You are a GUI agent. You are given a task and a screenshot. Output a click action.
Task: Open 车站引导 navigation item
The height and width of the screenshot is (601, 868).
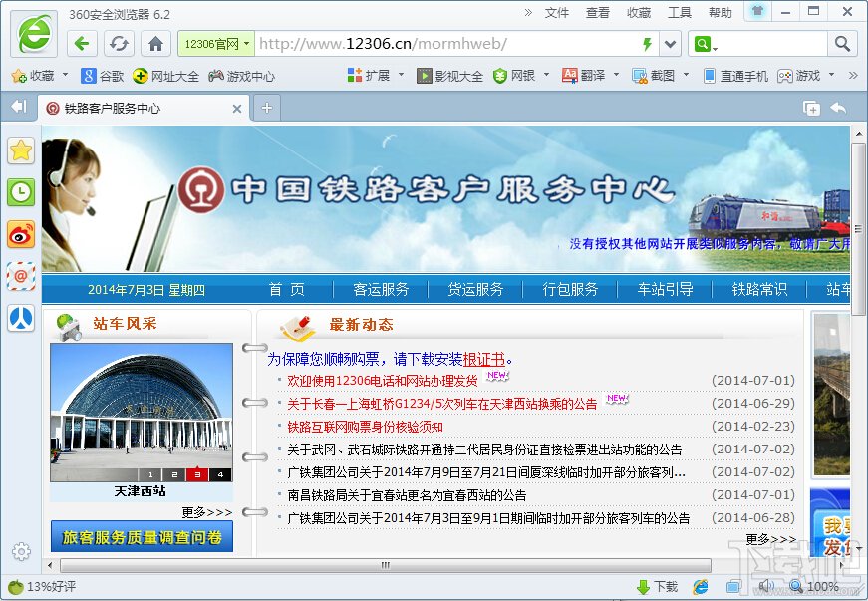(665, 289)
